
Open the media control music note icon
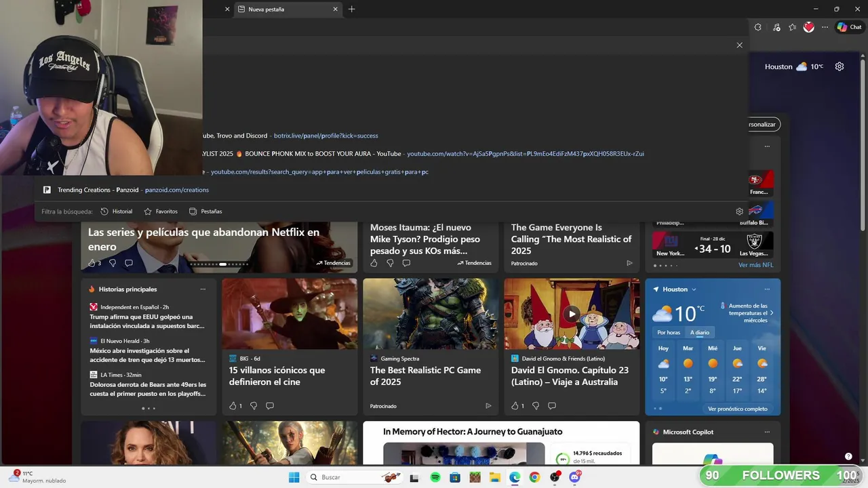776,27
